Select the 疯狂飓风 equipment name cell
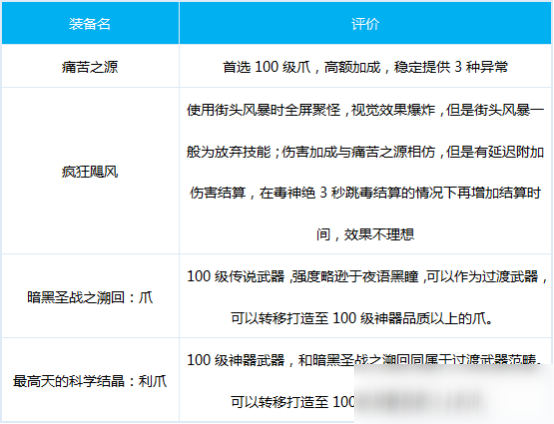The width and height of the screenshot is (554, 424). point(90,172)
